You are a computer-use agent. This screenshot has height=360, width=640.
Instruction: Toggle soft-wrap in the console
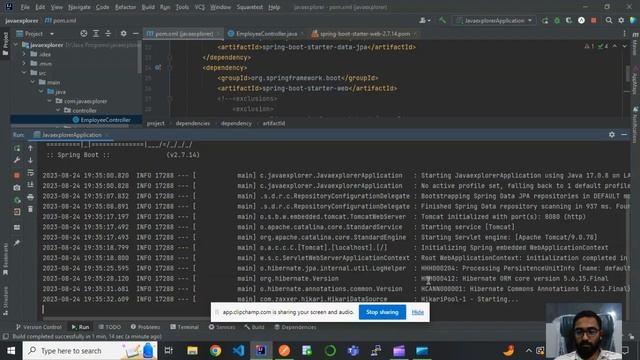pyautogui.click(x=30, y=173)
